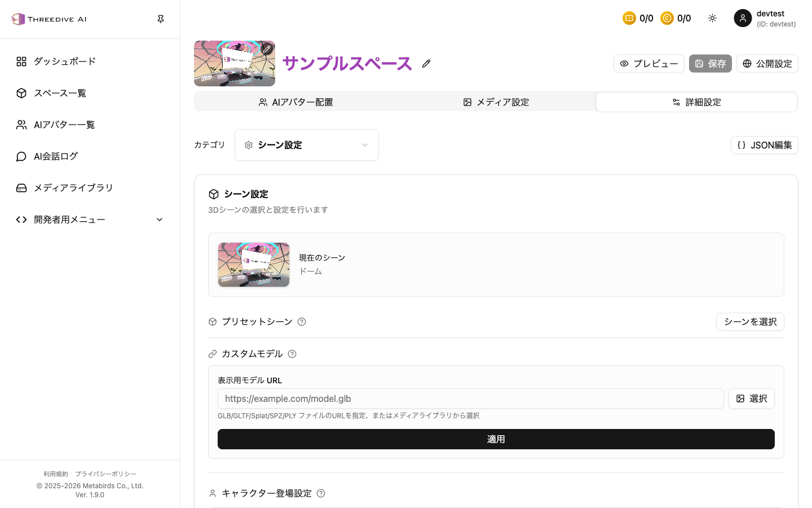
Task: Click the 表示用モデル URL input field
Action: pos(471,398)
